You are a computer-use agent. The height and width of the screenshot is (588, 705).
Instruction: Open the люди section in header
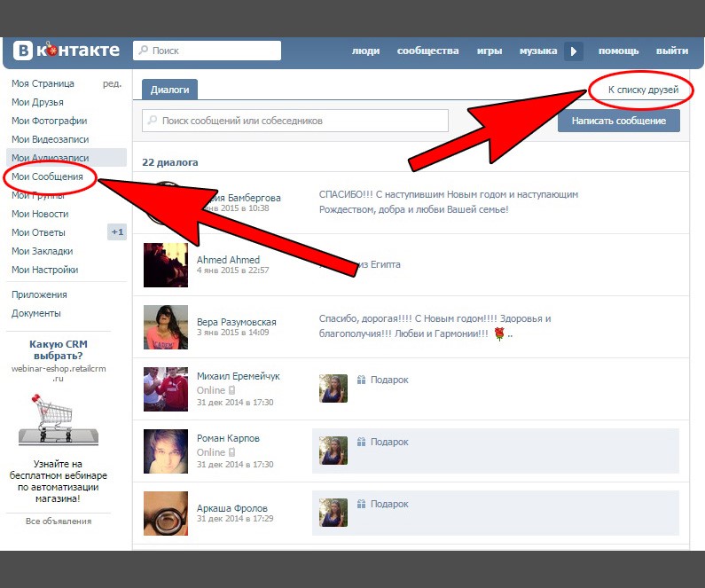click(x=365, y=51)
